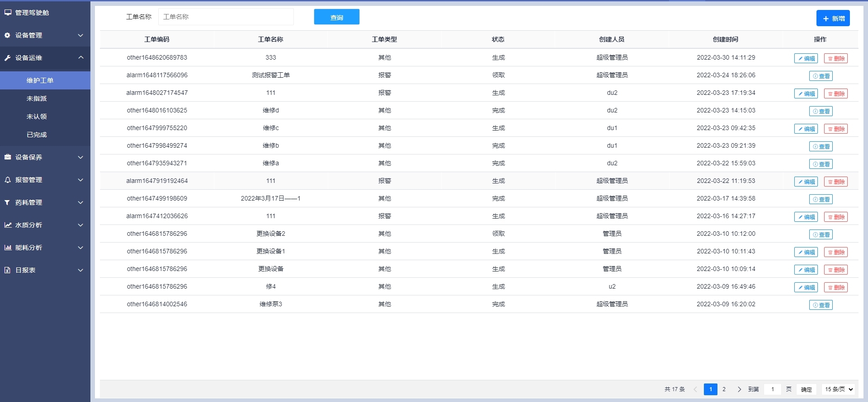The image size is (868, 402).
Task: Click the line chart icon beside 水质分析
Action: (x=8, y=225)
